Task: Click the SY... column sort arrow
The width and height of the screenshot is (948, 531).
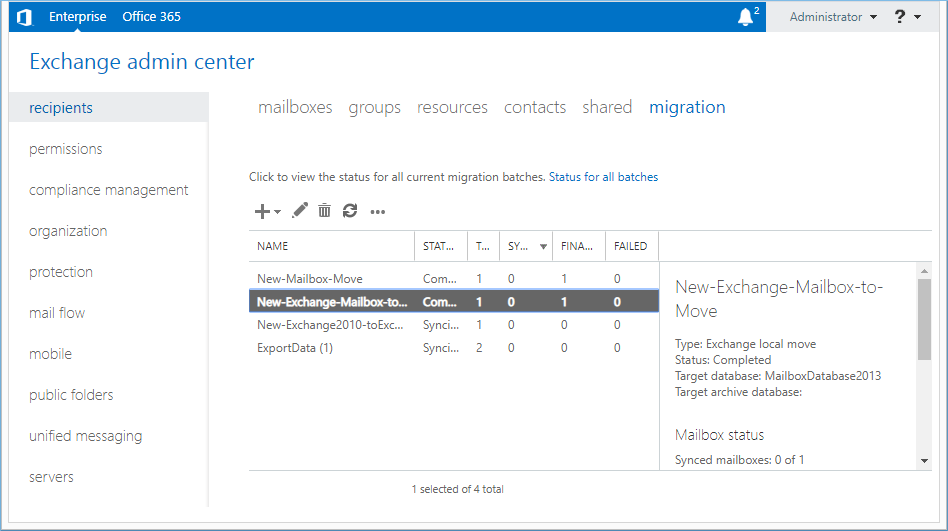Action: pos(544,247)
